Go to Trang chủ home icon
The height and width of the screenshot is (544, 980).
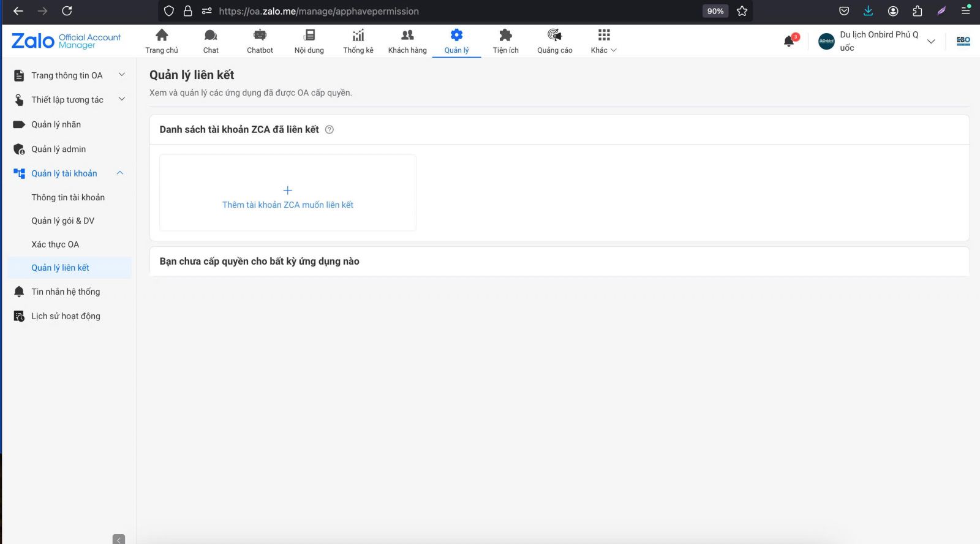[x=162, y=36]
